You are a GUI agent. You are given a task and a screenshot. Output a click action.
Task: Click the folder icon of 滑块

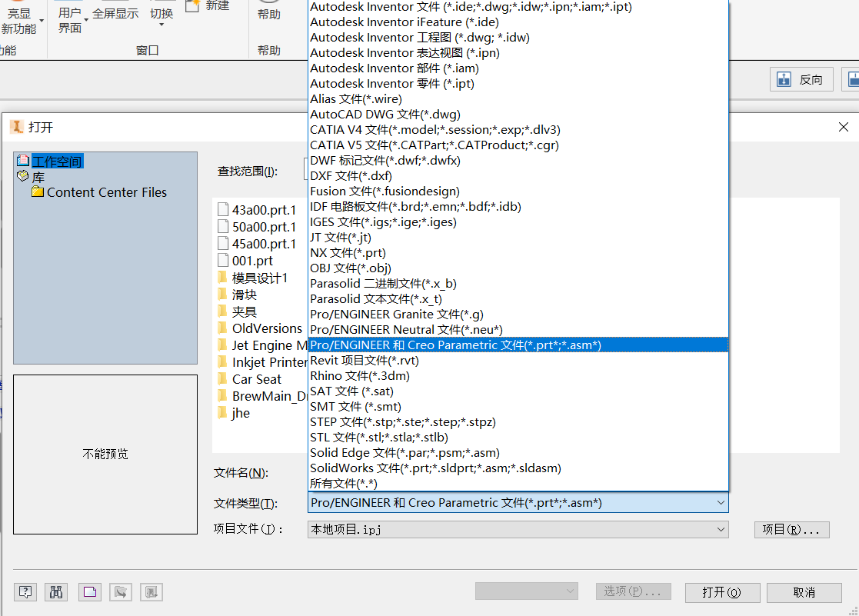222,295
